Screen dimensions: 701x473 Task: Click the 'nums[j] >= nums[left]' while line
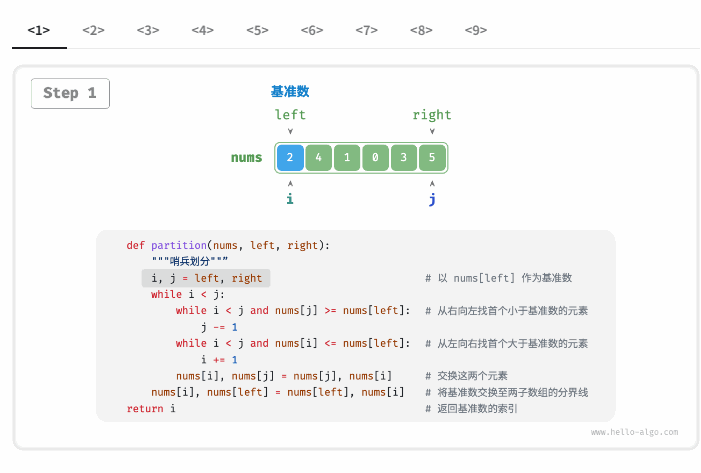click(x=293, y=311)
